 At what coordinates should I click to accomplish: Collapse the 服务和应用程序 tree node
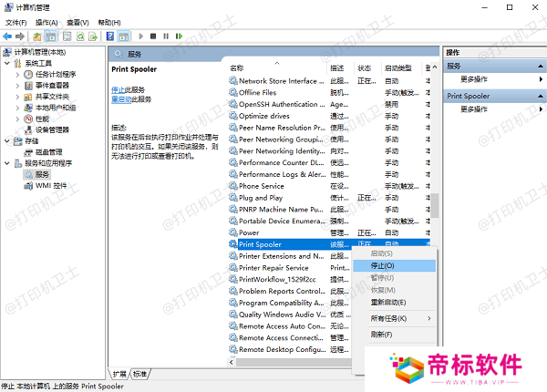coord(8,163)
